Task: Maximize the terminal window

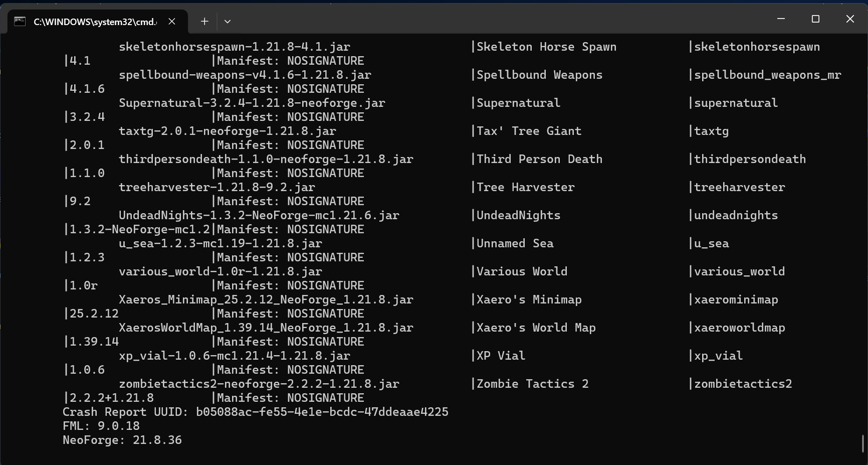Action: pyautogui.click(x=815, y=19)
